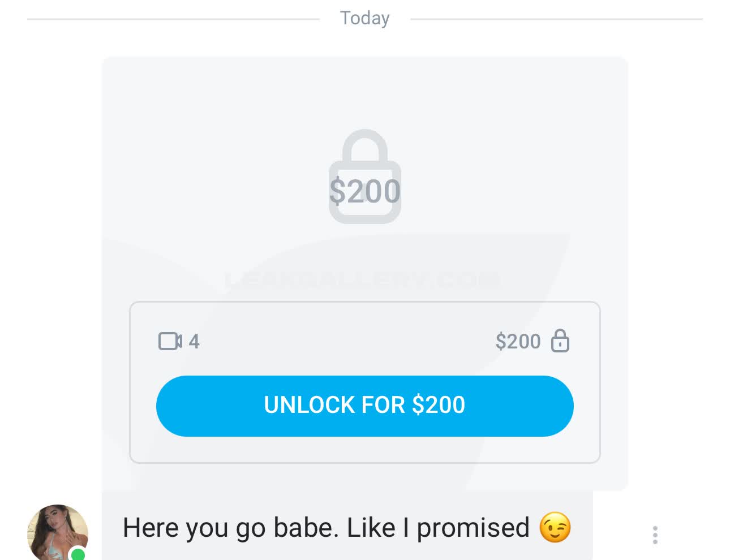This screenshot has height=560, width=730.
Task: Click the video camera icon
Action: click(170, 341)
